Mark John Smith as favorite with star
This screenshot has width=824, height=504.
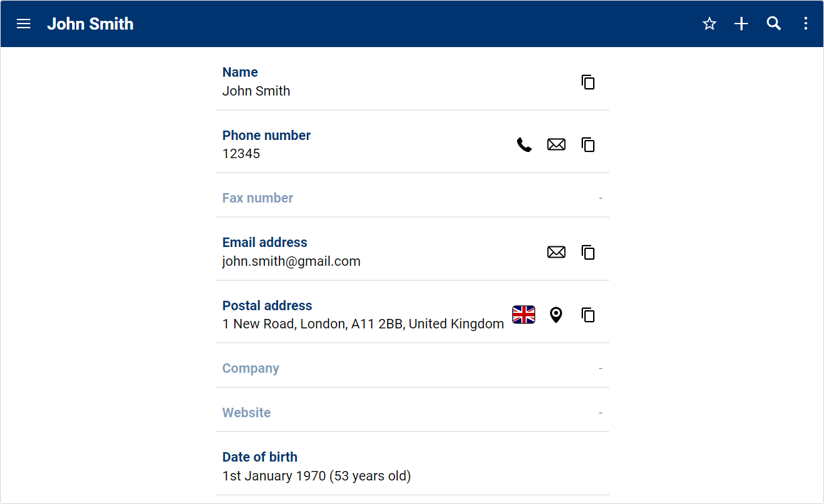coord(710,24)
